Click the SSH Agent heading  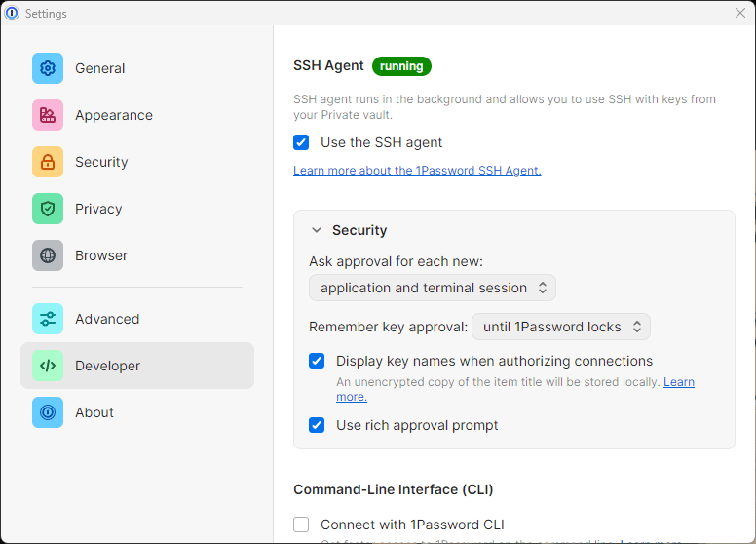tap(328, 65)
